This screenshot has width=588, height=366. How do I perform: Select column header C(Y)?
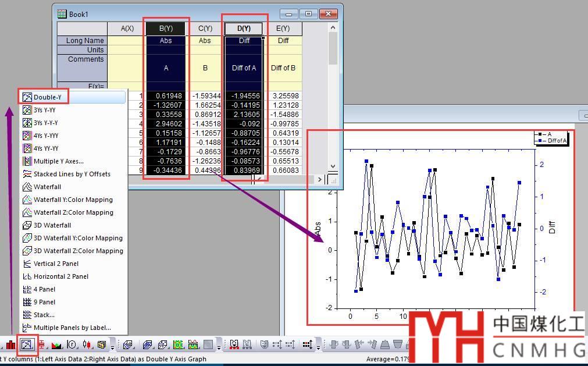point(205,29)
